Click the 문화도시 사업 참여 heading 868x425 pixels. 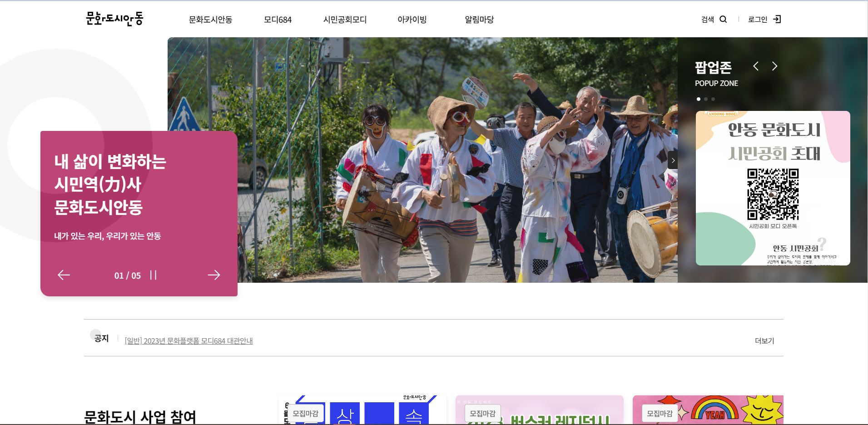(140, 417)
